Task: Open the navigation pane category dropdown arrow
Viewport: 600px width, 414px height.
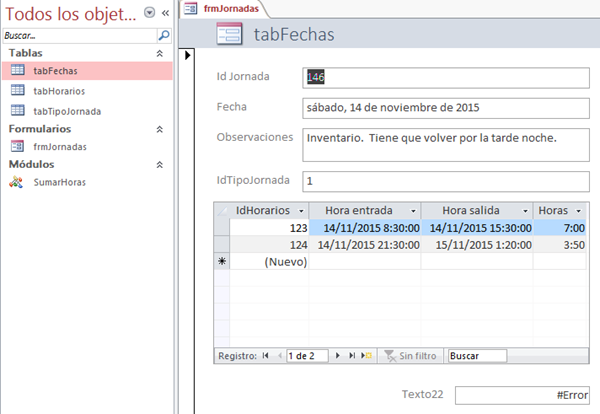Action: tap(149, 13)
